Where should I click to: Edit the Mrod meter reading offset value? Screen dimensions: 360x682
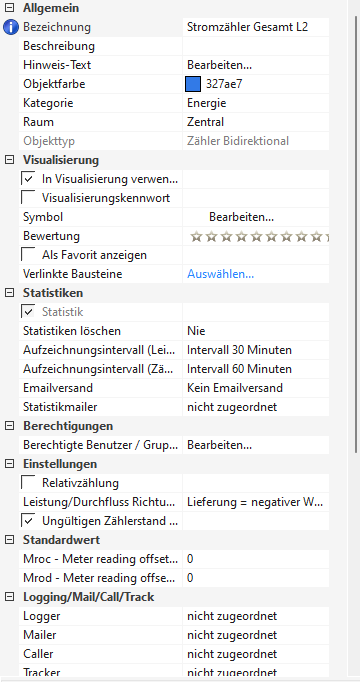(256, 578)
